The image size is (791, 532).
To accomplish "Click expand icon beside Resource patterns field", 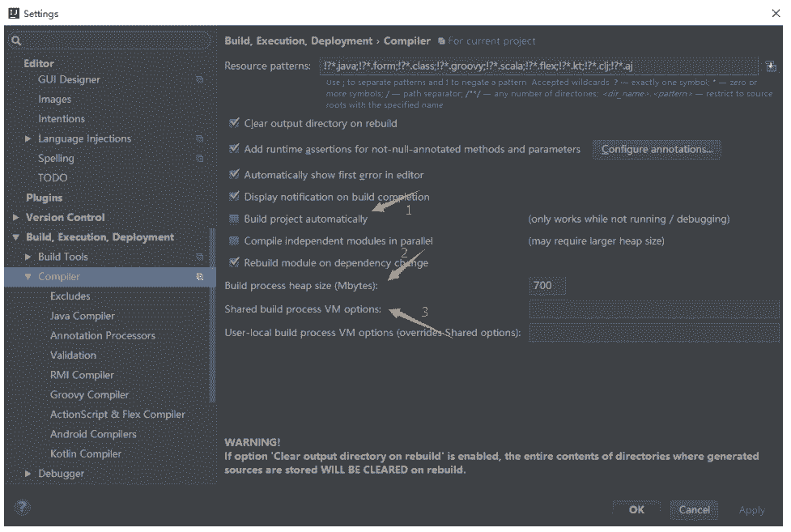I will click(x=770, y=66).
